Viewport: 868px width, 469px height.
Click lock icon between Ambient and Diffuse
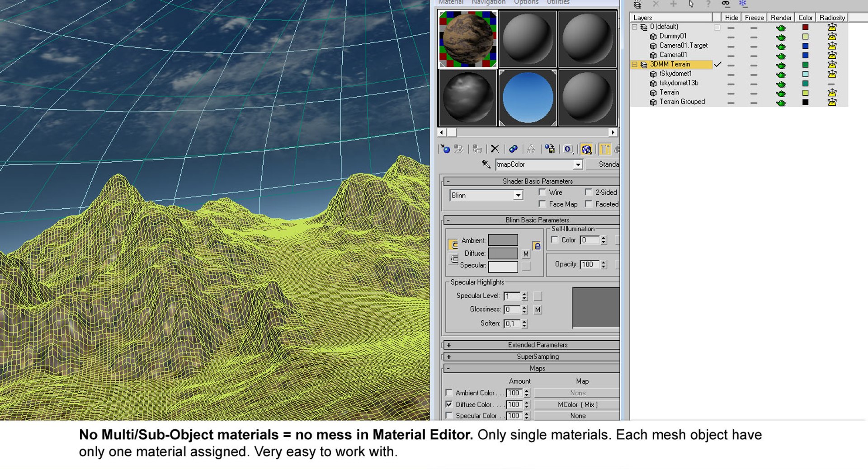(537, 246)
